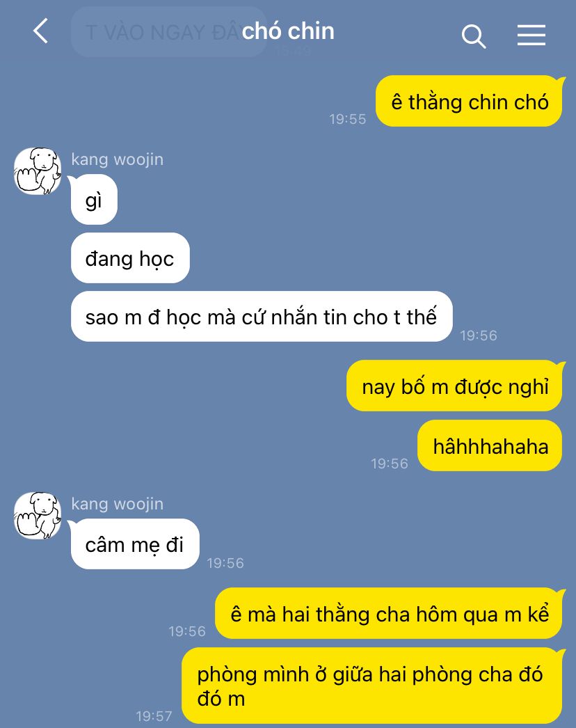Tap kang woojin's second dog avatar
The height and width of the screenshot is (728, 576).
pyautogui.click(x=38, y=515)
